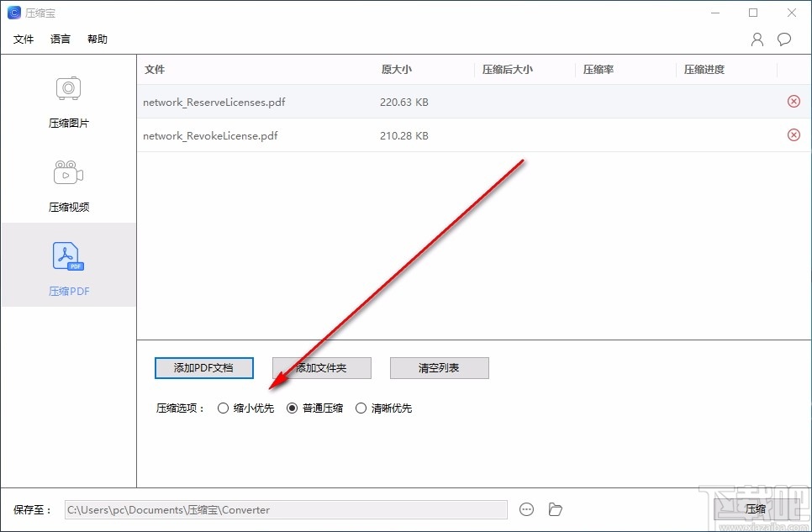Open the 压缩视频 video compression section
Screen dimensions: 812x532
68,186
